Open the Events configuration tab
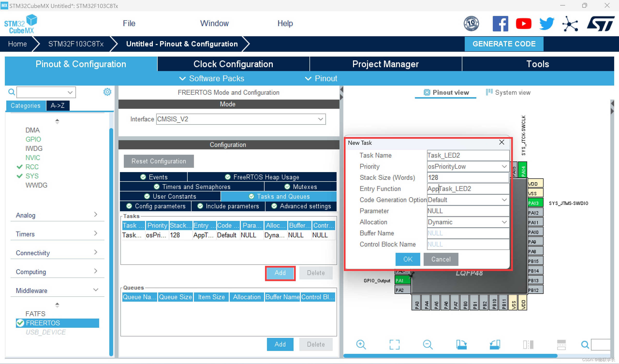Image resolution: width=619 pixels, height=364 pixels. [x=154, y=177]
